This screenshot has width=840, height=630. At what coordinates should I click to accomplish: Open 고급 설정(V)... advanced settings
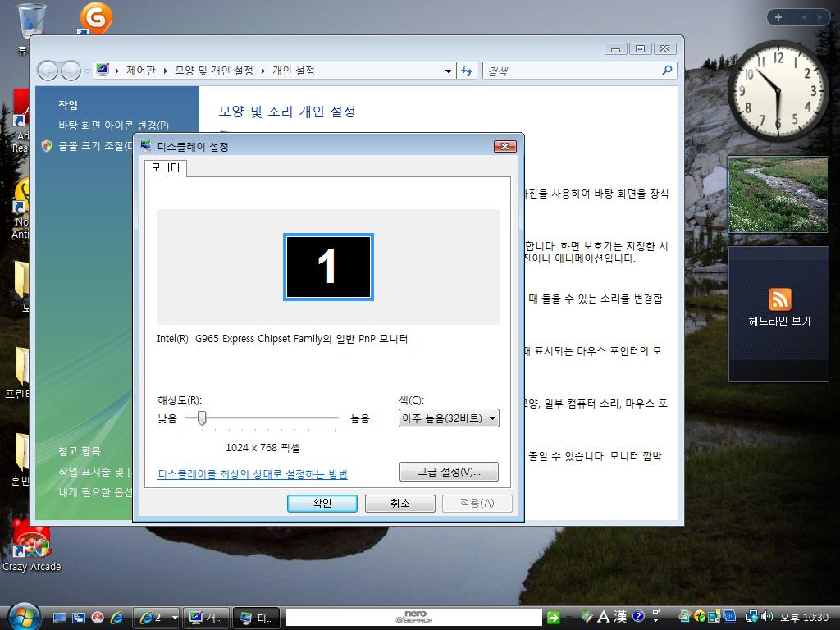pos(449,472)
